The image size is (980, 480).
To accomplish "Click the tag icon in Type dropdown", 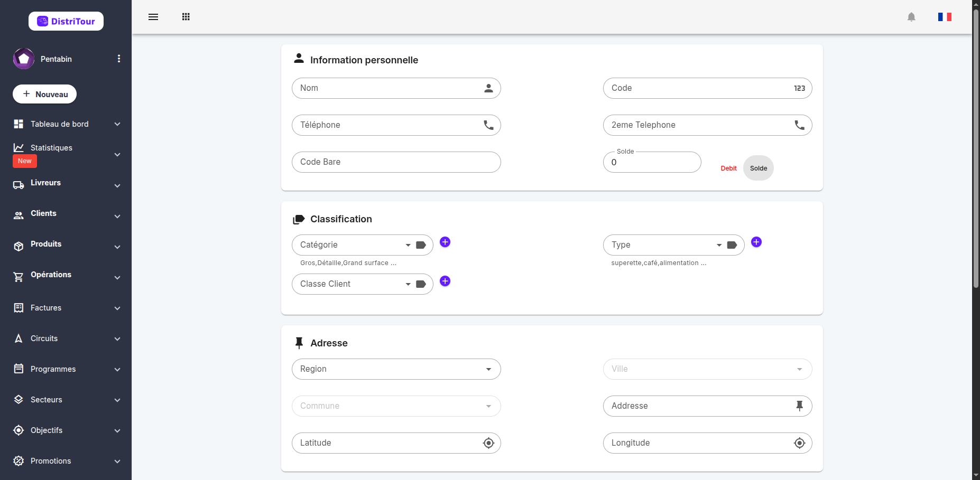I will pos(732,245).
